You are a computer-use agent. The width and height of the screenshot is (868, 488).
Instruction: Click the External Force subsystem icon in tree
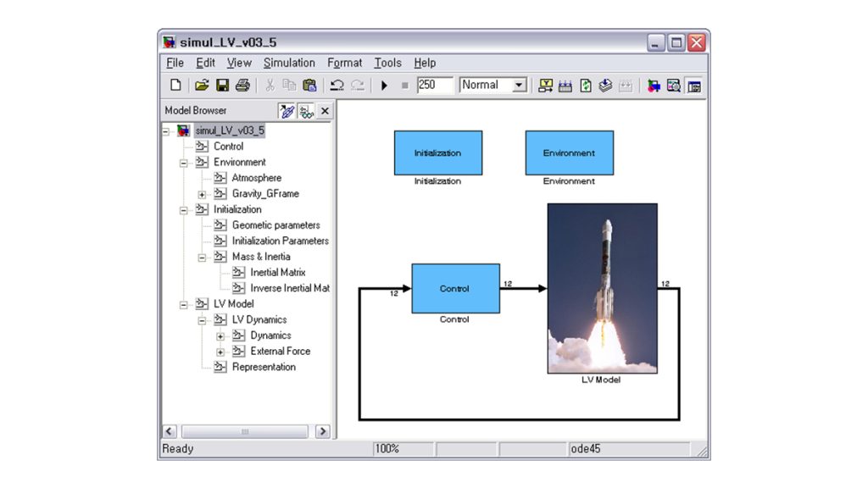(238, 352)
